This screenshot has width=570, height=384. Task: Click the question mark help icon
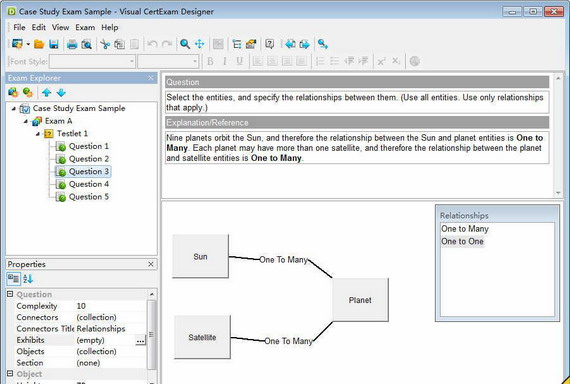pos(269,44)
